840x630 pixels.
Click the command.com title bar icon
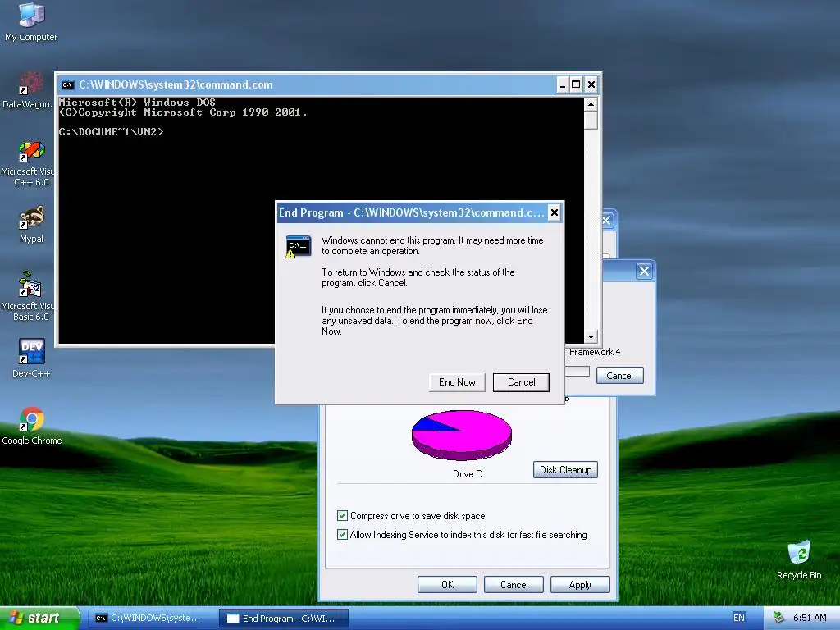click(x=67, y=84)
